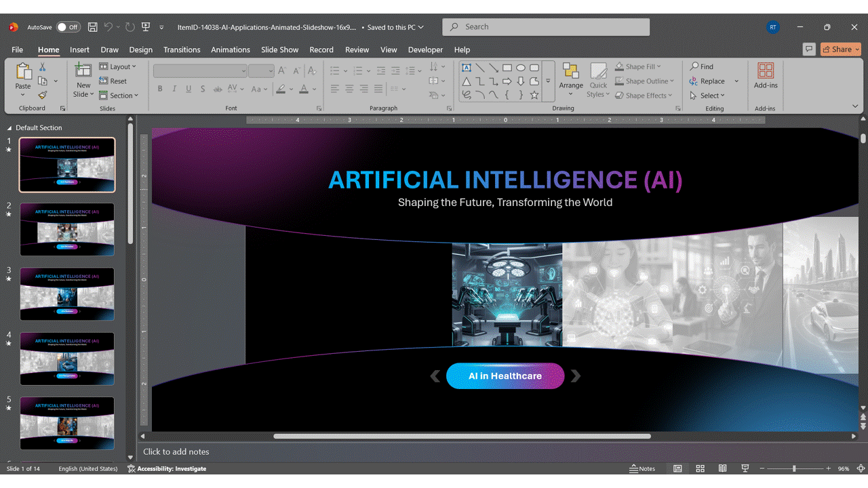This screenshot has height=488, width=868.
Task: Click the Clear All Formatting icon
Action: point(312,70)
